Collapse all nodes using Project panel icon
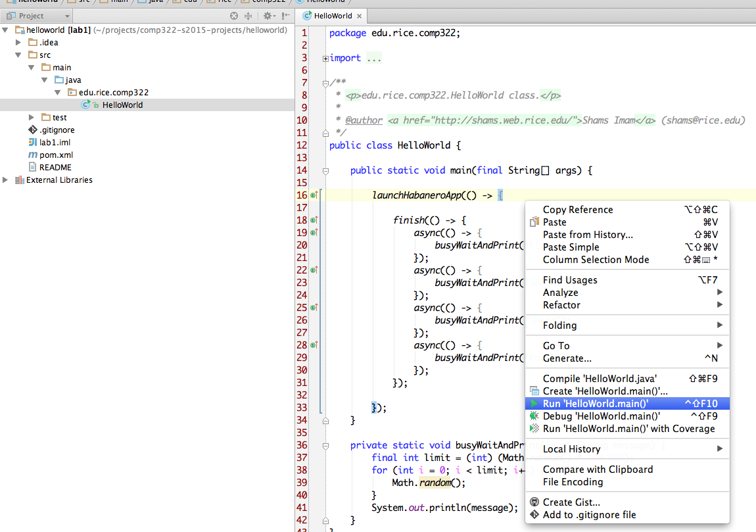 (248, 16)
